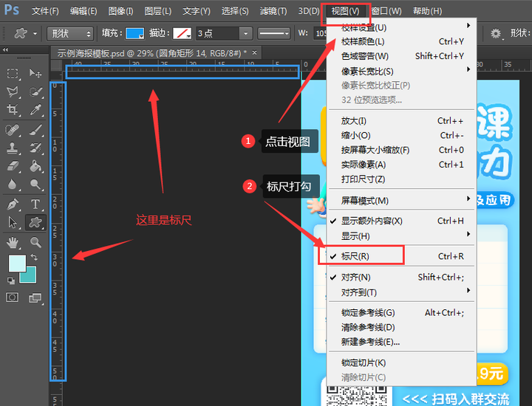This screenshot has width=532, height=406.
Task: Open the stroke width 3点 dropdown
Action: [245, 33]
